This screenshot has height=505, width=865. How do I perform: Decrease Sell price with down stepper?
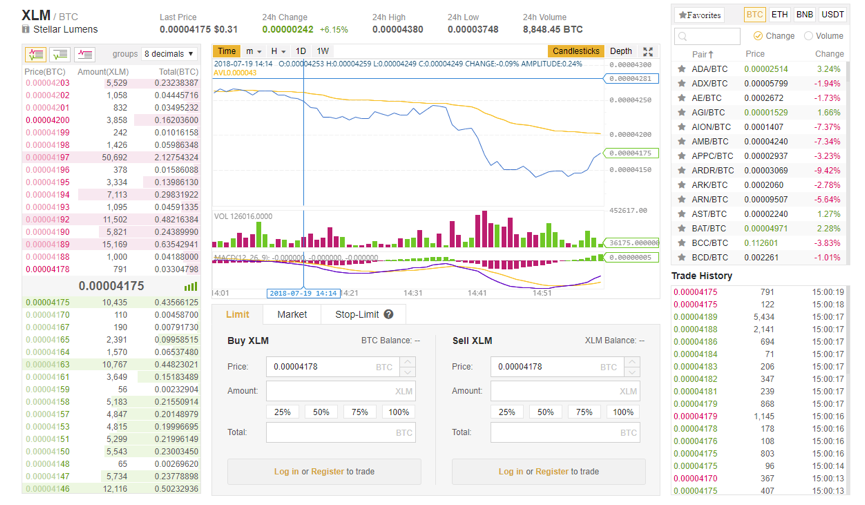pos(632,371)
